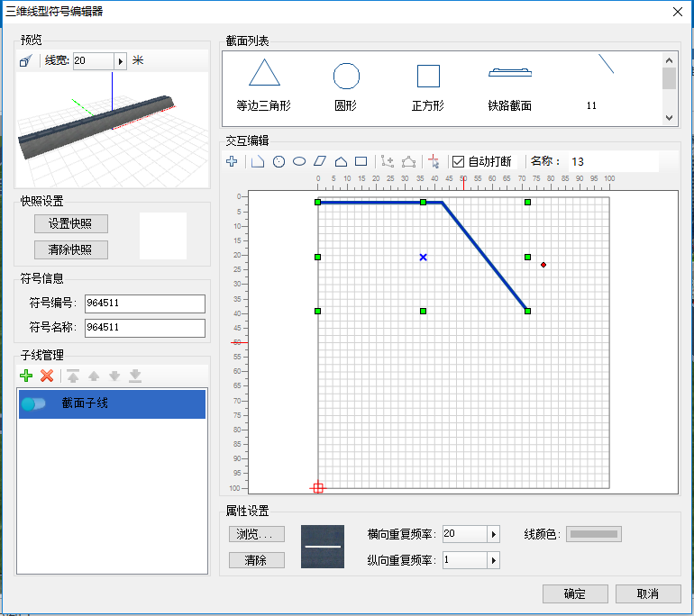The width and height of the screenshot is (694, 616).
Task: Click the snapshot preview white box
Action: pyautogui.click(x=163, y=236)
